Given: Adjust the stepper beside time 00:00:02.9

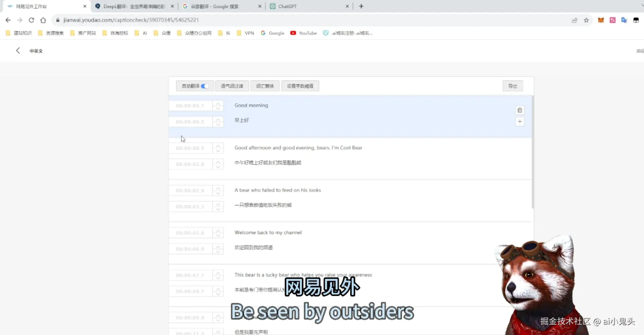Looking at the screenshot, I should pyautogui.click(x=218, y=191).
